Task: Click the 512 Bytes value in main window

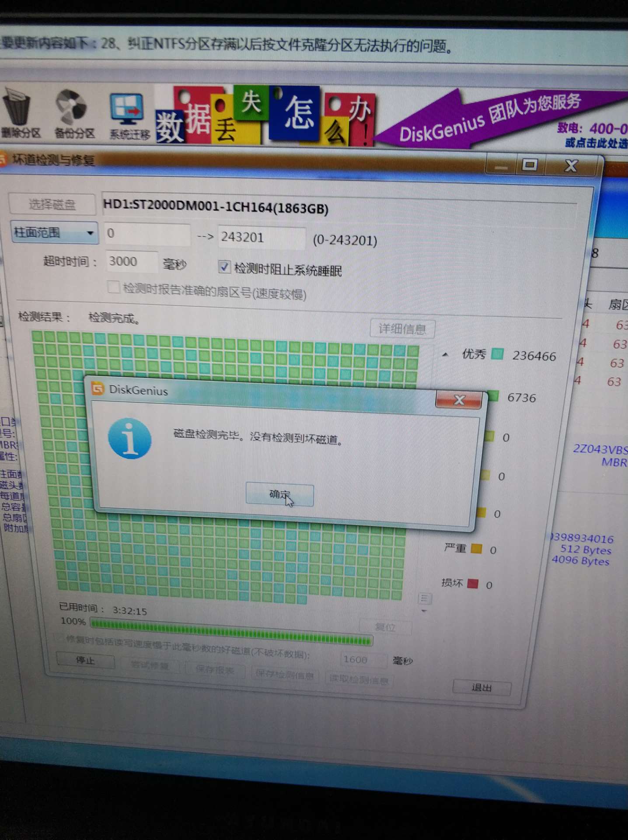Action: [586, 549]
